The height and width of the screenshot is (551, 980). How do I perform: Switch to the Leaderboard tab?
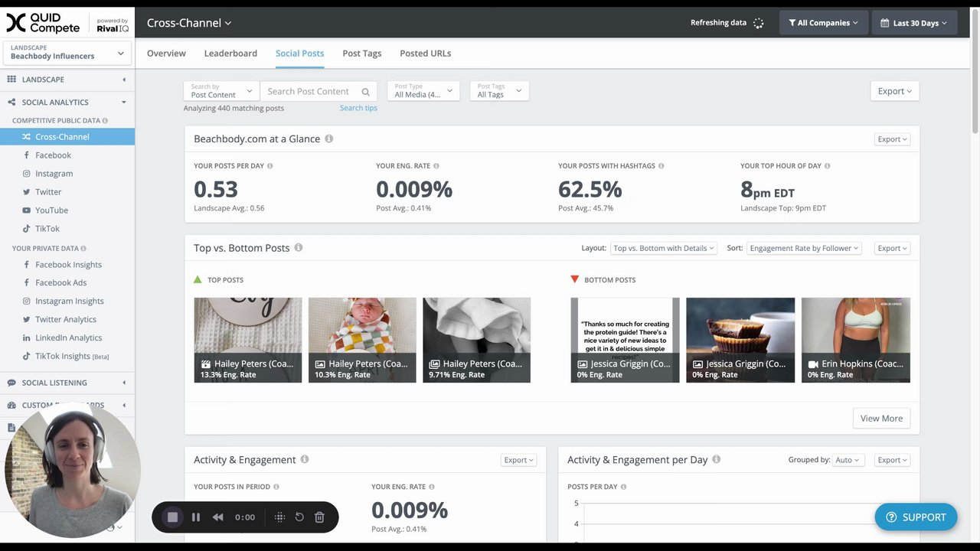click(230, 54)
